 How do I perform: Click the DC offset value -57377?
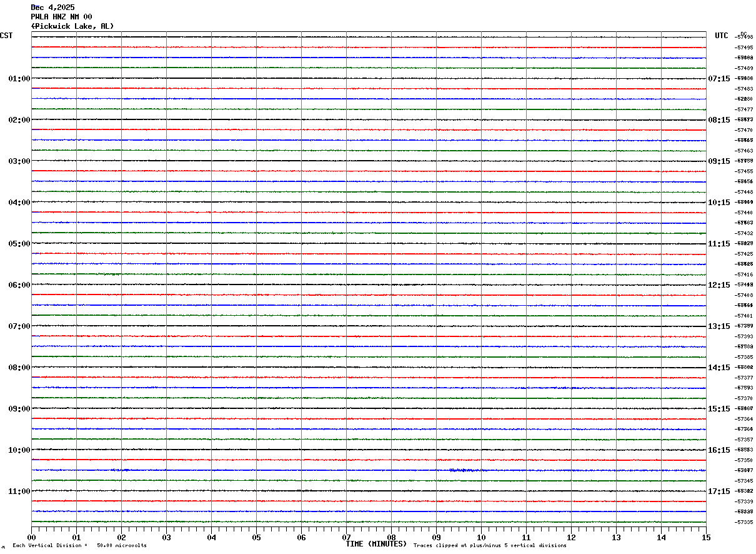744,378
